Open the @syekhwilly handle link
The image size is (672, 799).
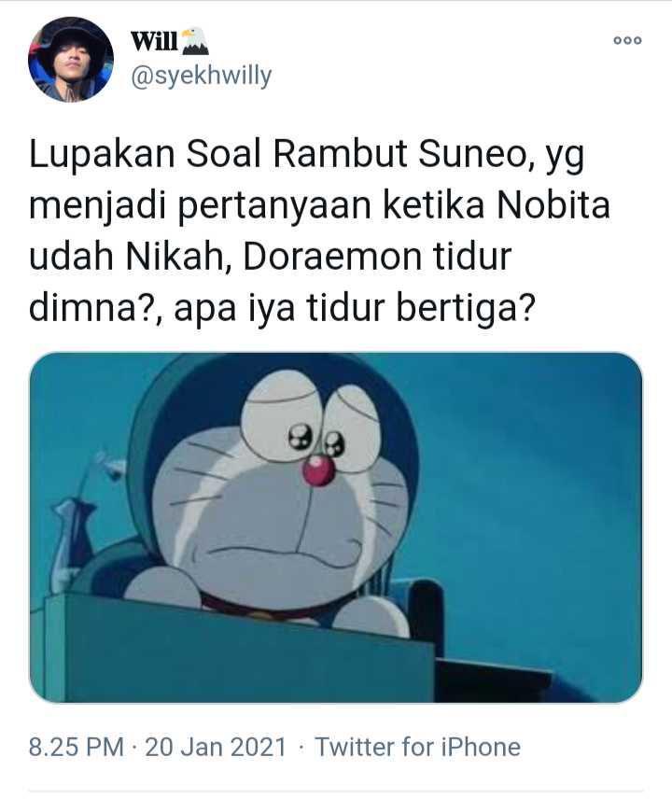point(202,77)
